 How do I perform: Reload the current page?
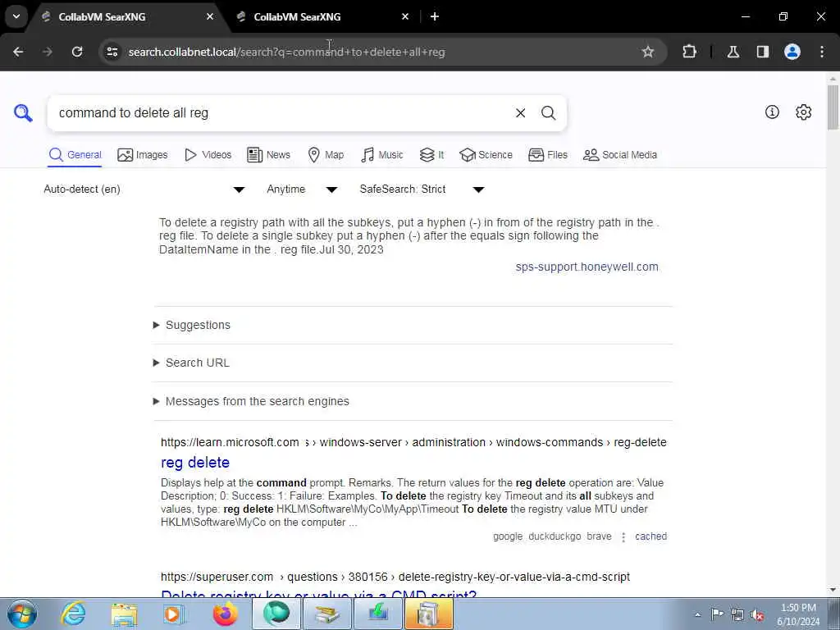(x=77, y=52)
